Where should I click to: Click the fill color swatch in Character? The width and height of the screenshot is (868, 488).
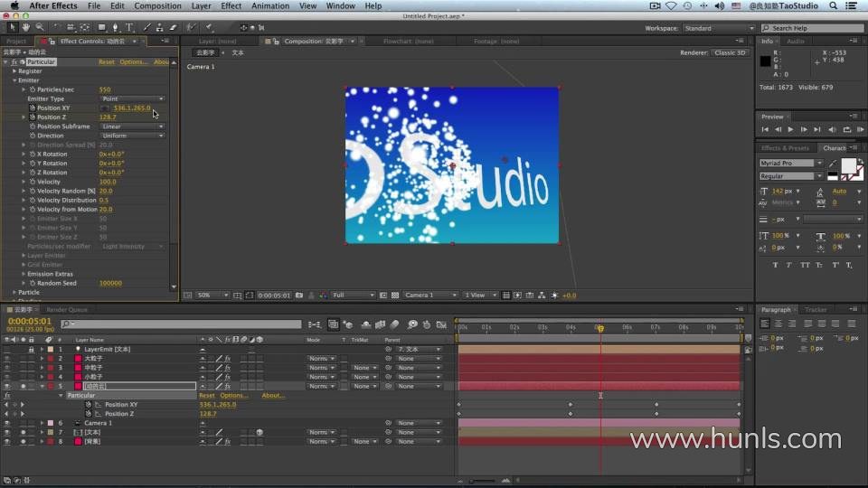pyautogui.click(x=848, y=165)
